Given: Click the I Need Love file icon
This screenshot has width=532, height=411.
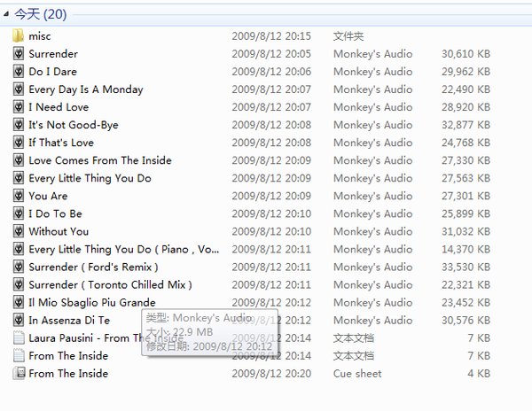Looking at the screenshot, I should 19,107.
